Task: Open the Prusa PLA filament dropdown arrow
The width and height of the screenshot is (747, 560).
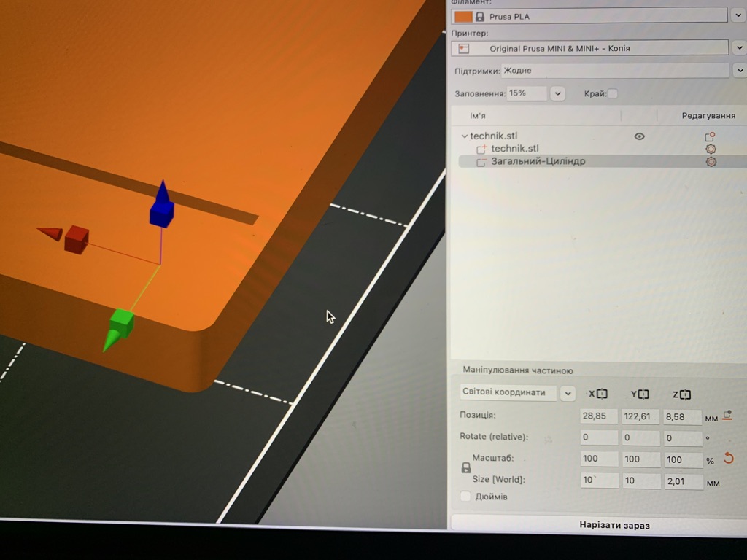Action: click(738, 15)
